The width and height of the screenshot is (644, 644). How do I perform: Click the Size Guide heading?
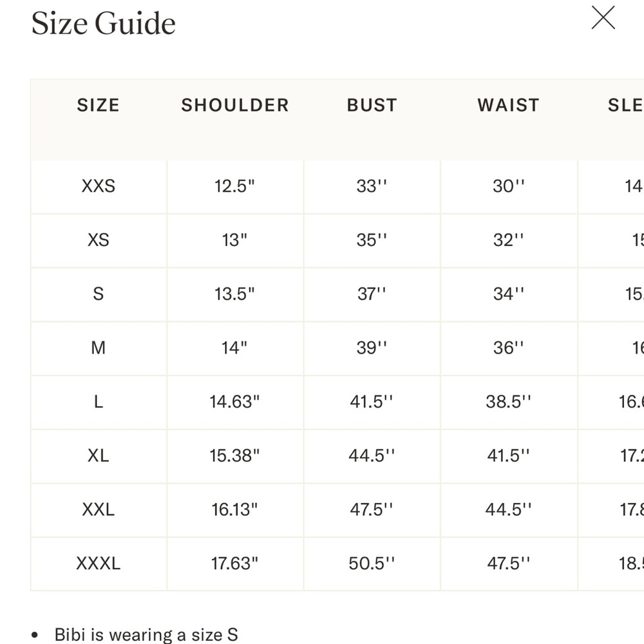click(104, 23)
